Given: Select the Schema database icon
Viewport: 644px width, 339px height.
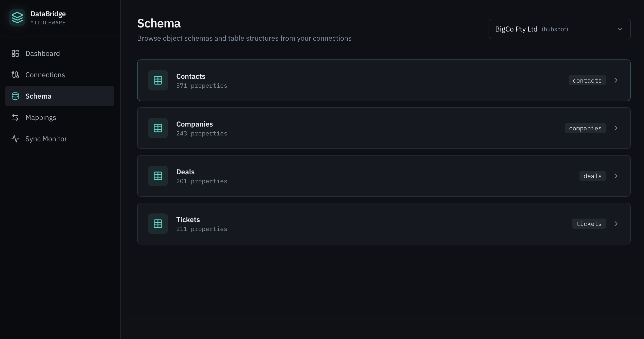Looking at the screenshot, I should pos(15,96).
